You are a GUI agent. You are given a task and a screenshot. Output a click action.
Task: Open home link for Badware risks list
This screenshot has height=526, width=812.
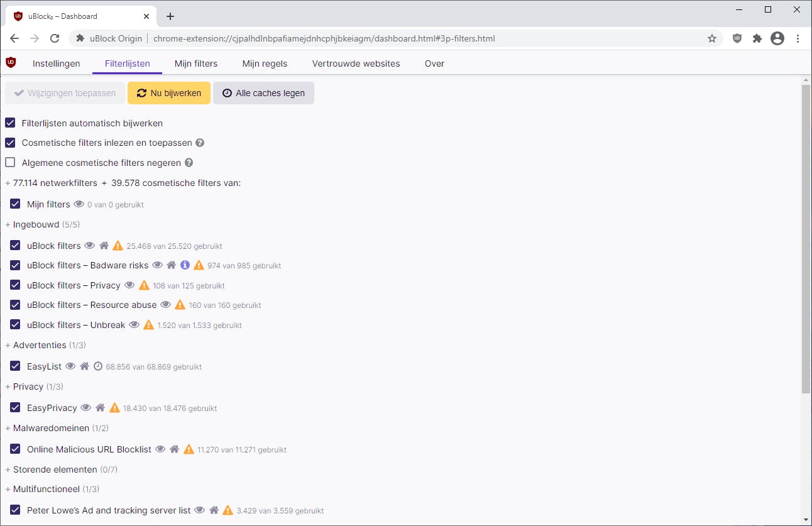(x=171, y=265)
